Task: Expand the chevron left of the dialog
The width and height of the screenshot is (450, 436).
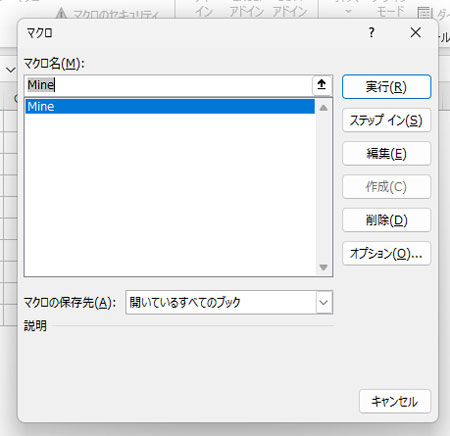Action: (x=11, y=70)
